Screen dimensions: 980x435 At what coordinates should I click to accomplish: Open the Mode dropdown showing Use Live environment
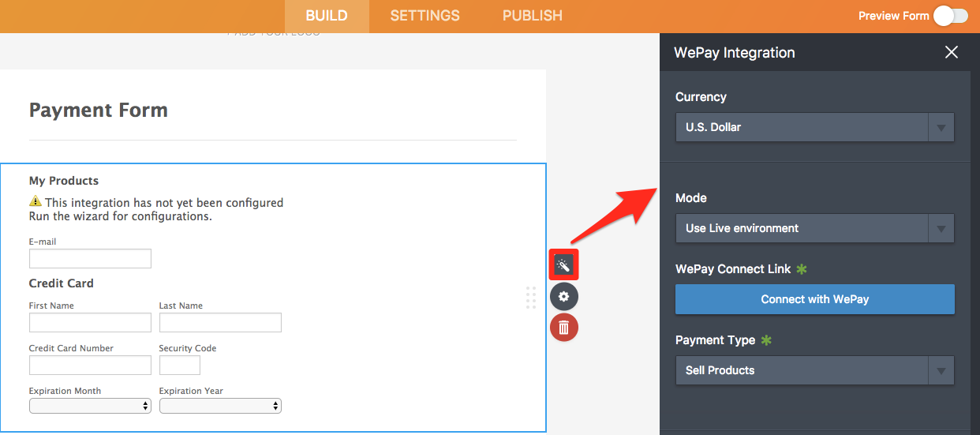815,228
